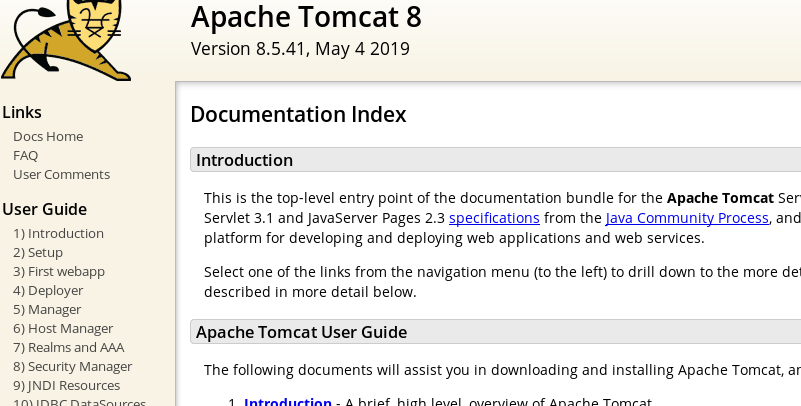Screen dimensions: 801x406
Task: Click the Documentation Index heading
Action: coord(298,114)
